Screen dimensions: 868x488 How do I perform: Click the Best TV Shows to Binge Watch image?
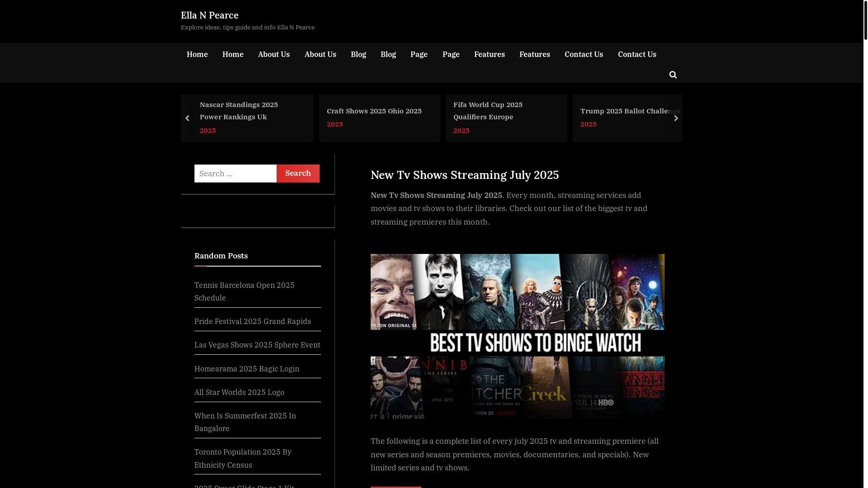[x=518, y=336]
